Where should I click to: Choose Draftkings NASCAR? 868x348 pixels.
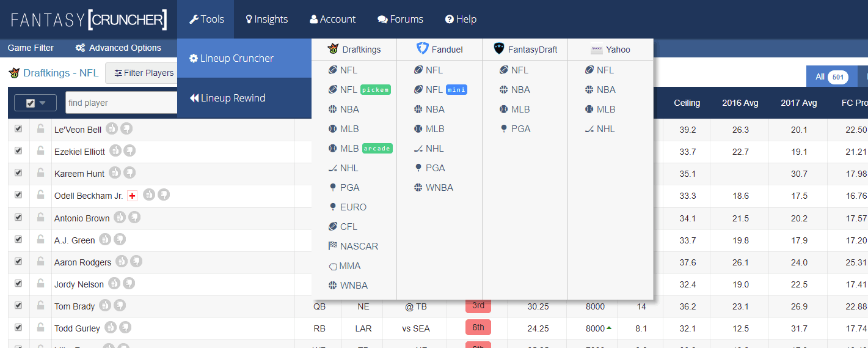(353, 246)
